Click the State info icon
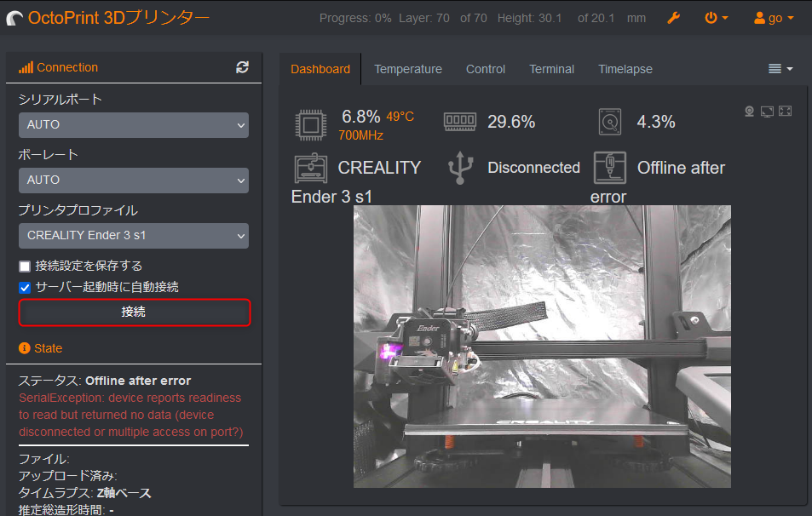This screenshot has width=812, height=516. (25, 348)
